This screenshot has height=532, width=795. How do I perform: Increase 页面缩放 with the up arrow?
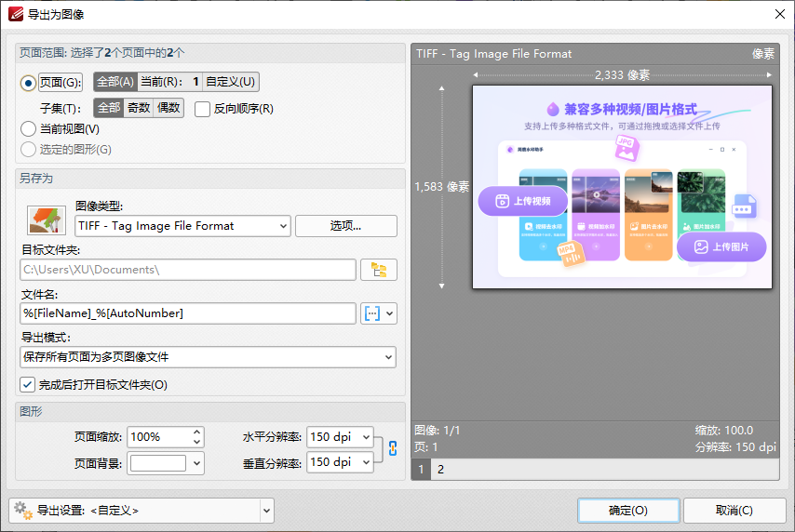point(196,432)
